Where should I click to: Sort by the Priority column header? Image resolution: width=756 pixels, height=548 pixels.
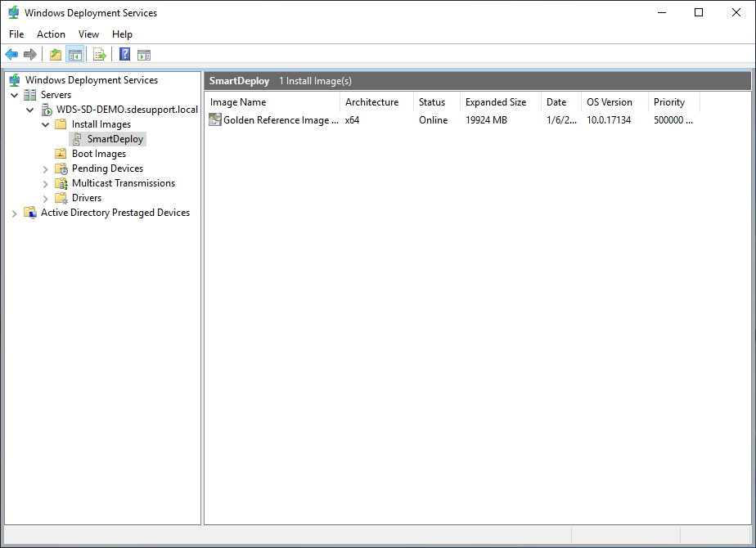coord(674,102)
